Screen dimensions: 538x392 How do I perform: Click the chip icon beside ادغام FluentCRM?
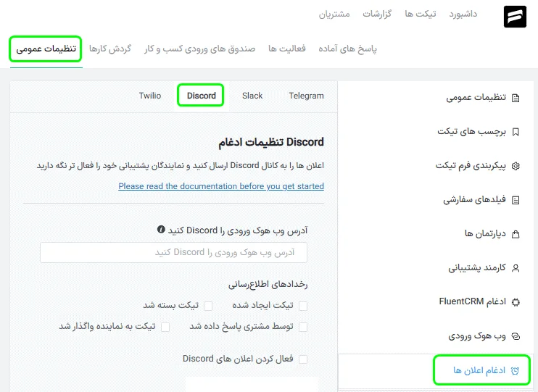click(x=516, y=302)
